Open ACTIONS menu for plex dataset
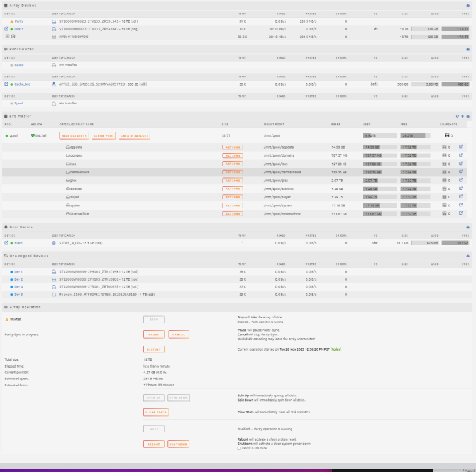 pos(233,181)
